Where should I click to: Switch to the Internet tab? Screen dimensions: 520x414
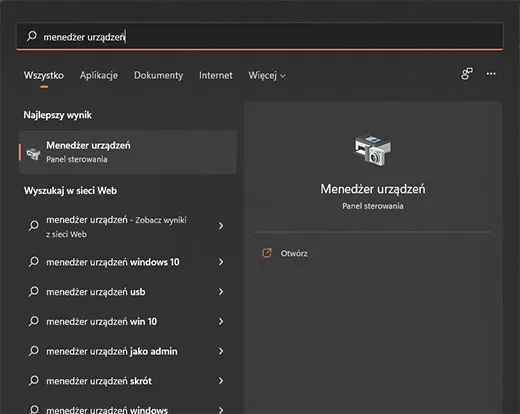click(216, 75)
